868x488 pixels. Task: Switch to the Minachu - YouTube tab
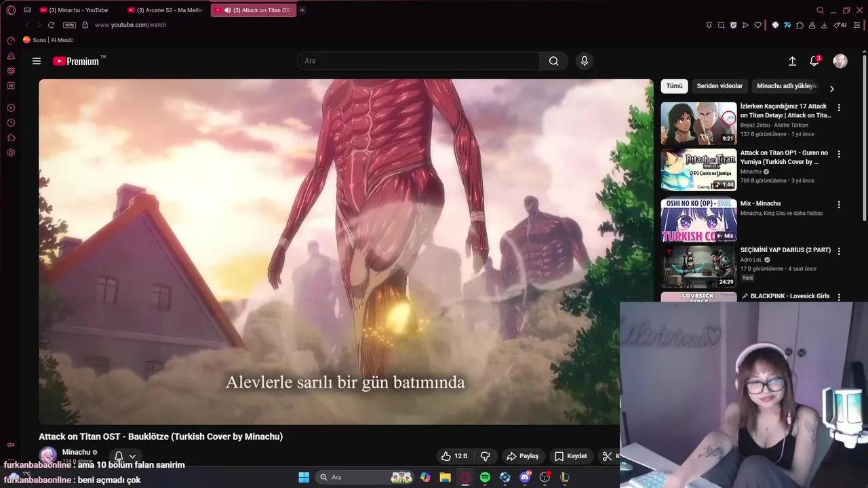click(79, 10)
